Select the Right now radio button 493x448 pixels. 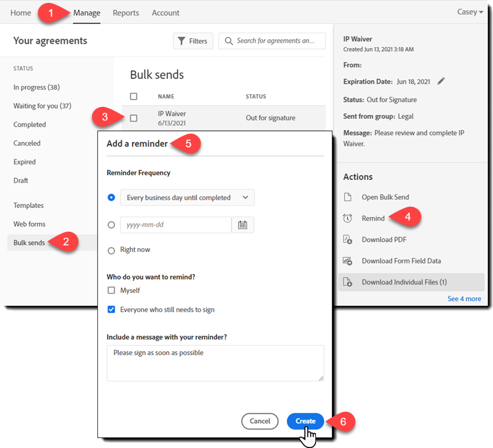[110, 250]
